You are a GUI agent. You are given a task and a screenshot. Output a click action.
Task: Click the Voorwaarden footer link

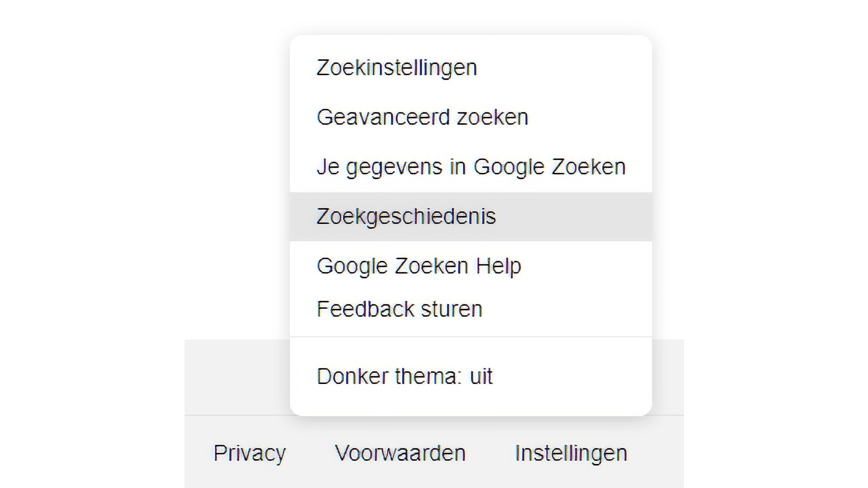(400, 453)
